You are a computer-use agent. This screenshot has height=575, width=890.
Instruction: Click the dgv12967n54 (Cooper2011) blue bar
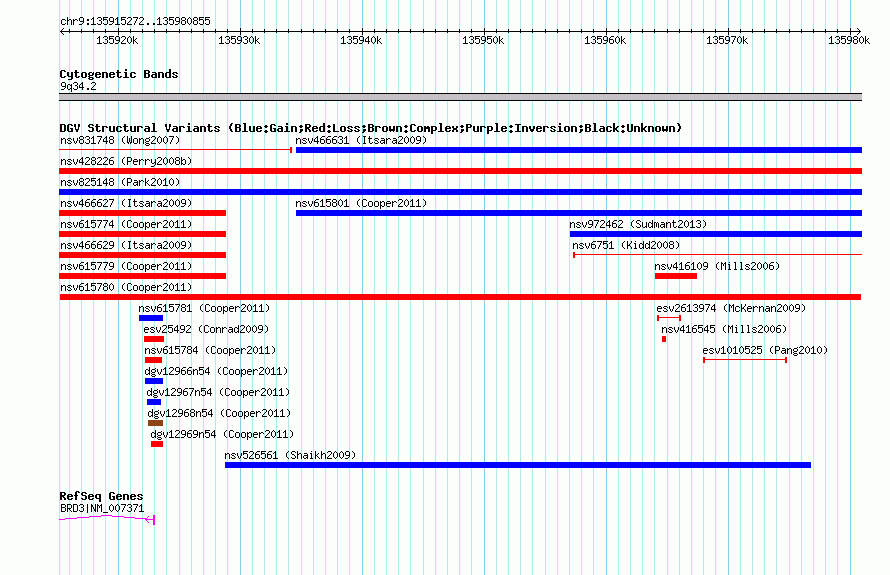click(x=154, y=402)
